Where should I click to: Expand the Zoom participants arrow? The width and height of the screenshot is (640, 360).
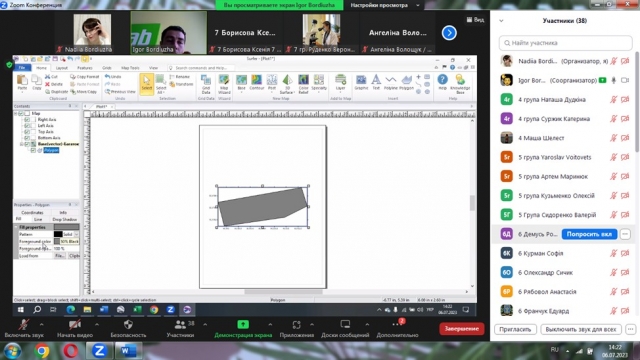(205, 324)
